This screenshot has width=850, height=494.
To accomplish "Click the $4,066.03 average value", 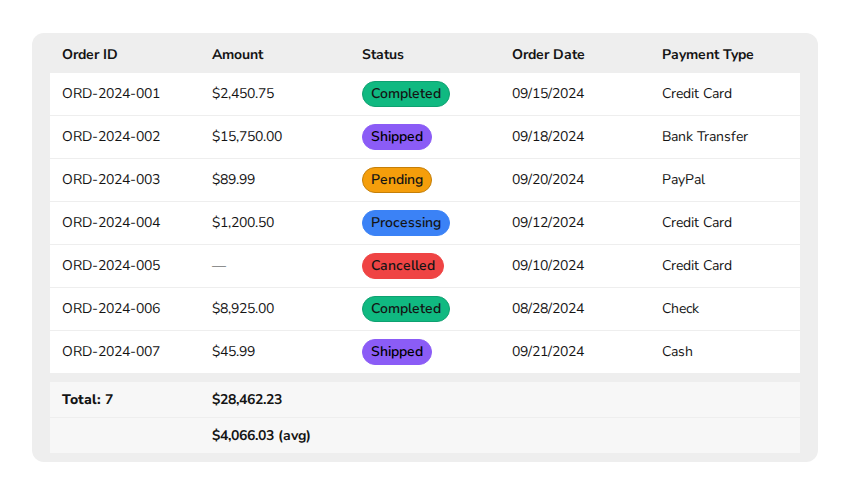I will [x=261, y=436].
